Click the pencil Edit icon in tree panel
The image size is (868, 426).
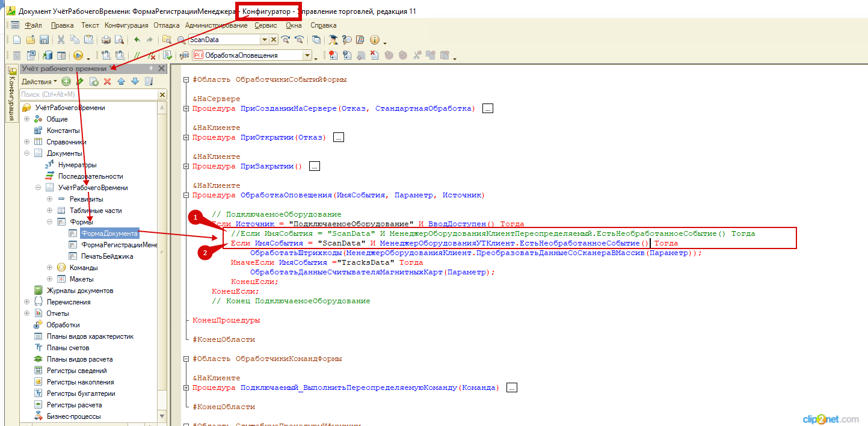79,81
